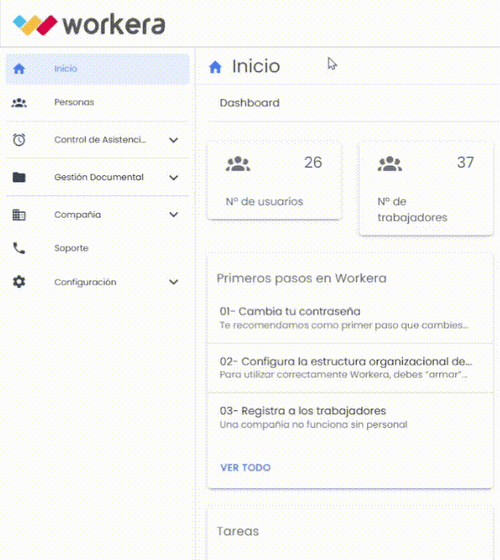Click the Soporte phone icon
500x560 pixels.
click(19, 248)
